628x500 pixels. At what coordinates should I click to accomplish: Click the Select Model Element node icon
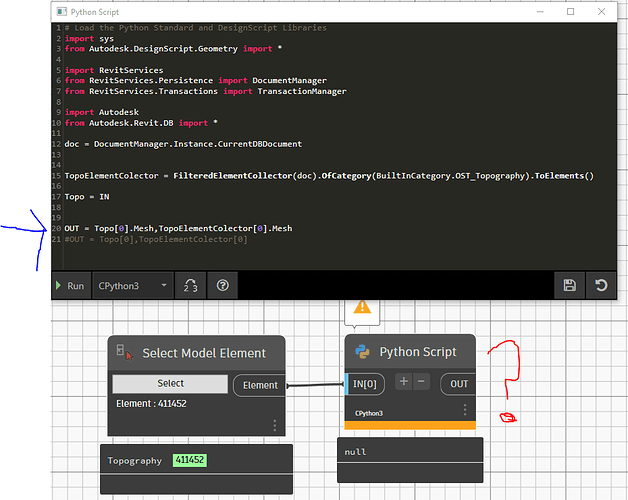pyautogui.click(x=124, y=351)
